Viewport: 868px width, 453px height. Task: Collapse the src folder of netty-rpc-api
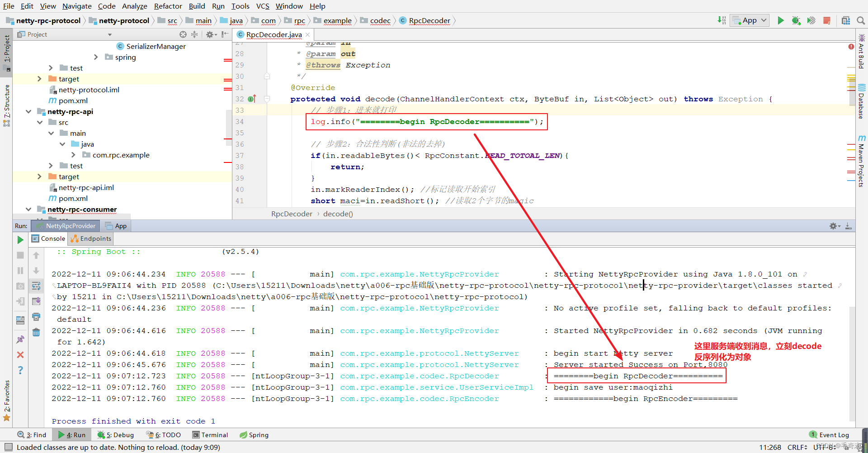click(x=40, y=122)
